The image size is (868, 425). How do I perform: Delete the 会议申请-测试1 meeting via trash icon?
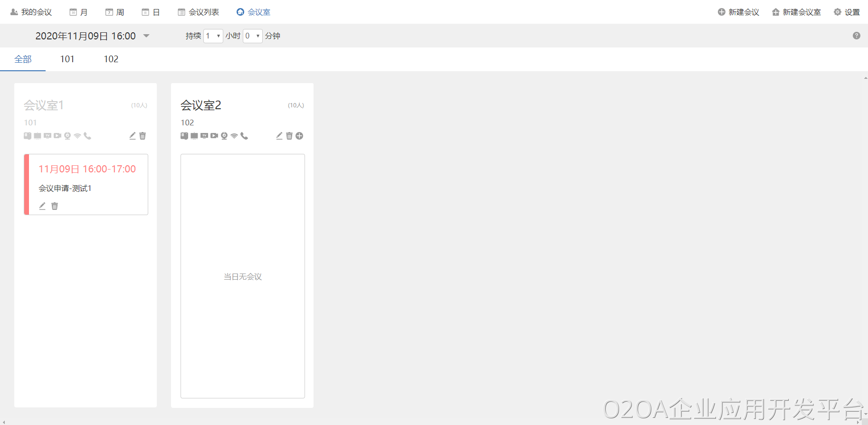[x=55, y=206]
